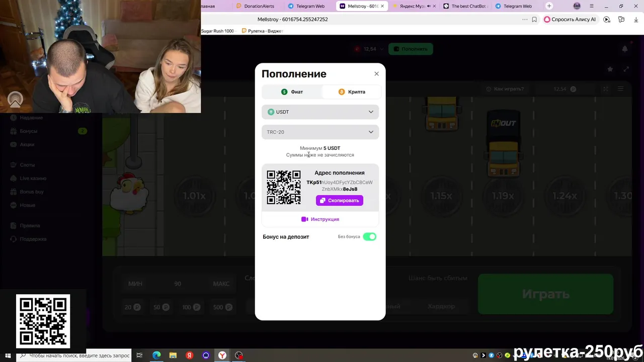
Task: Close the Пополнение dialog
Action: click(x=376, y=74)
